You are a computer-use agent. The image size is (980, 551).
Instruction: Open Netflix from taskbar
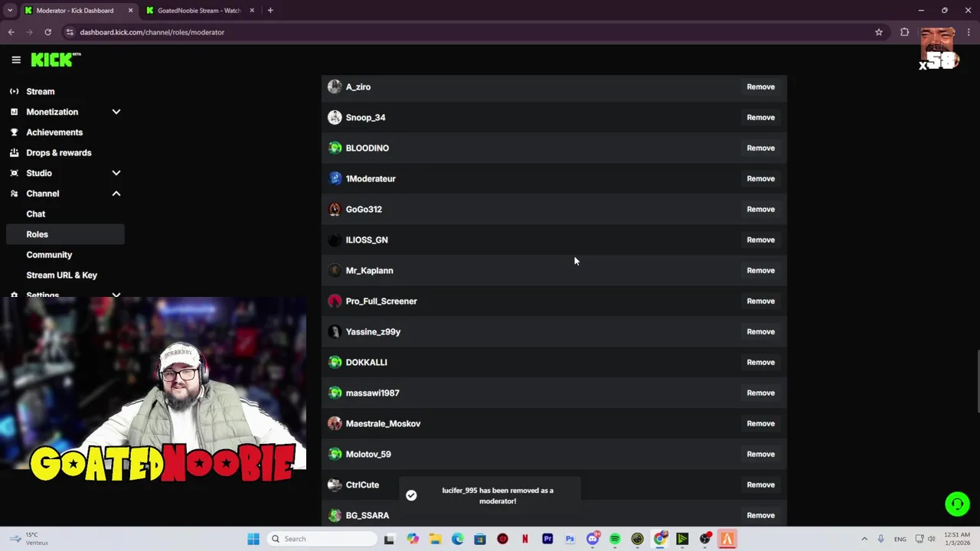[x=525, y=539]
